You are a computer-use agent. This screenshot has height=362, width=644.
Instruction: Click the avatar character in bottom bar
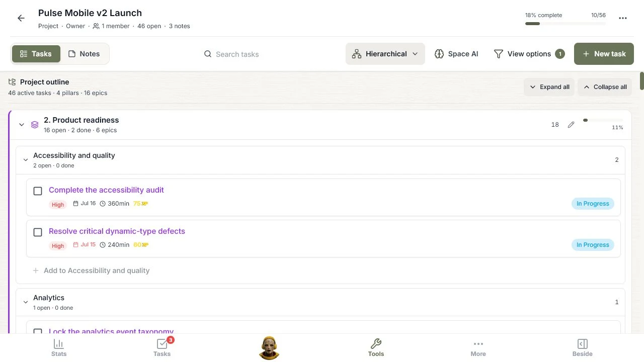(269, 348)
